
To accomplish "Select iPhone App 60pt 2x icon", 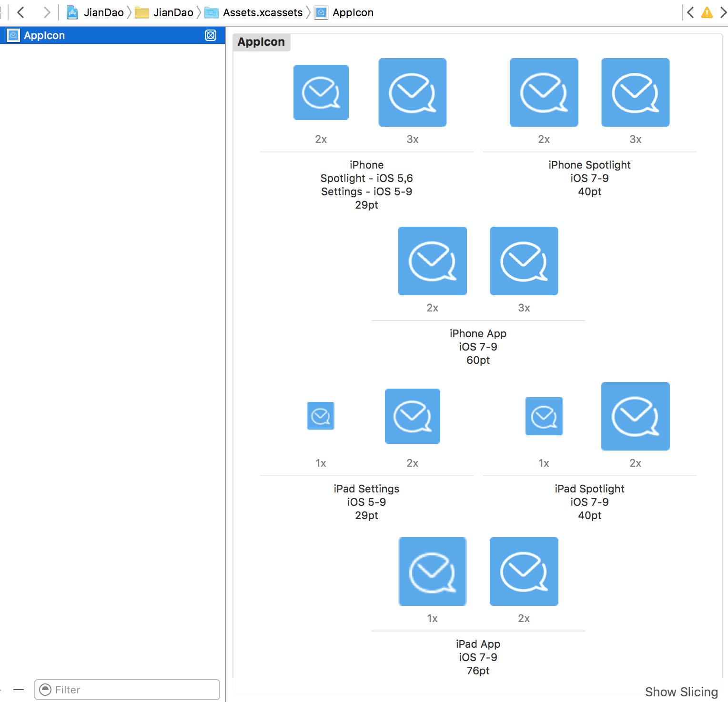I will pos(433,261).
